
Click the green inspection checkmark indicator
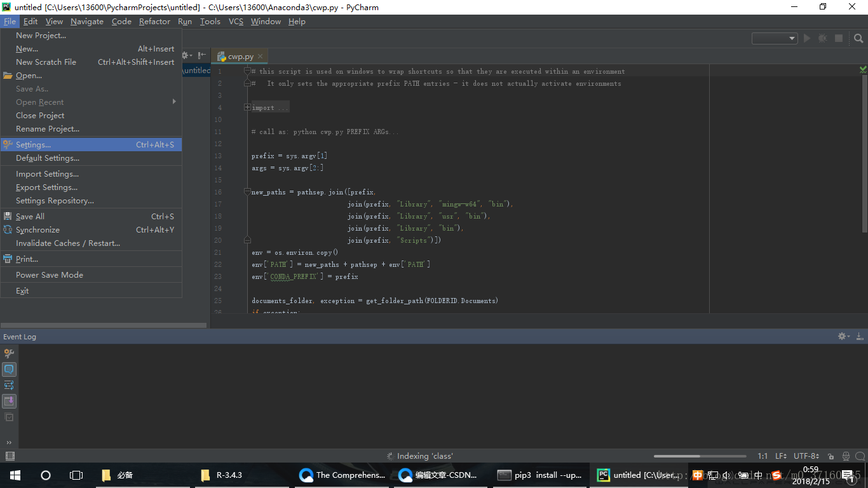pyautogui.click(x=863, y=69)
